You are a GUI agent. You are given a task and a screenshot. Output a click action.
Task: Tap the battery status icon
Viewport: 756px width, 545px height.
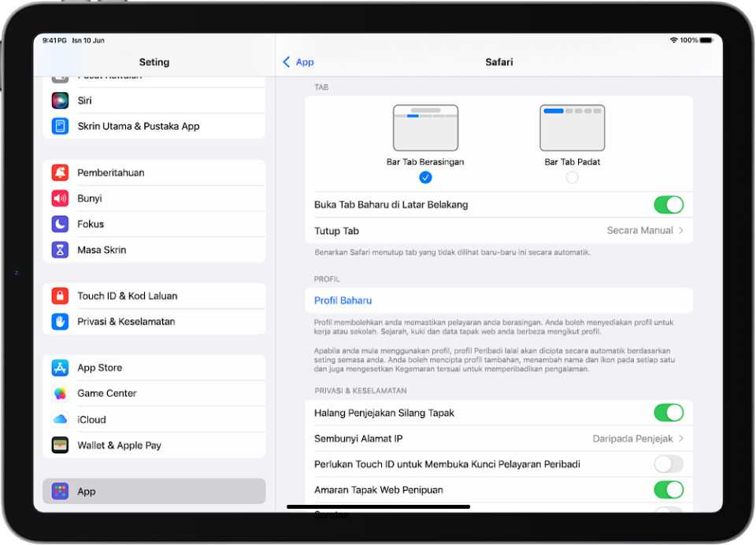coord(707,40)
